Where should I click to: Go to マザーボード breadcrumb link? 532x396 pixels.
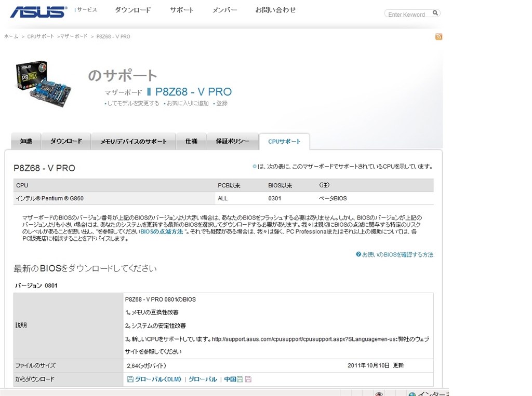pos(74,36)
